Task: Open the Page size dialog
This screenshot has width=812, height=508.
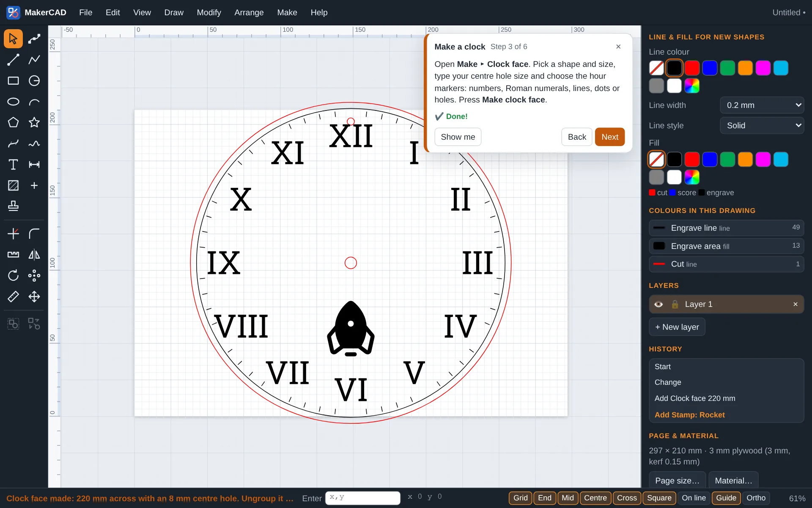Action: (x=677, y=480)
